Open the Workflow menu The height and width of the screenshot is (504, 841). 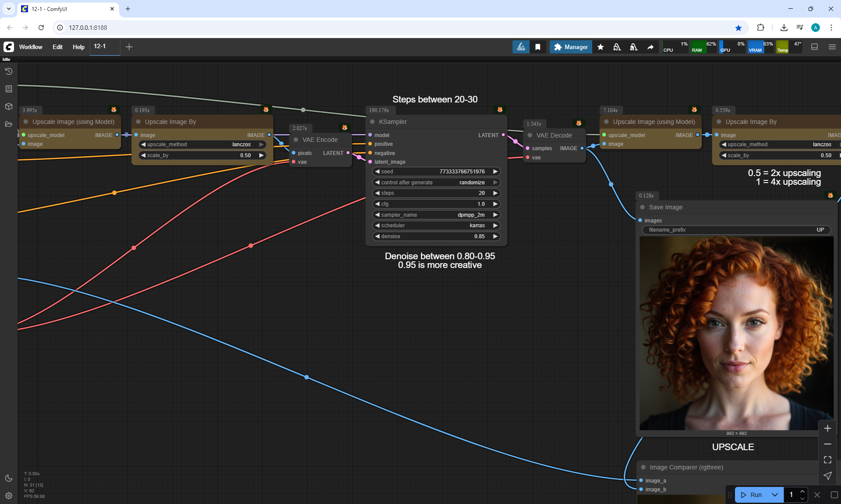tap(31, 47)
